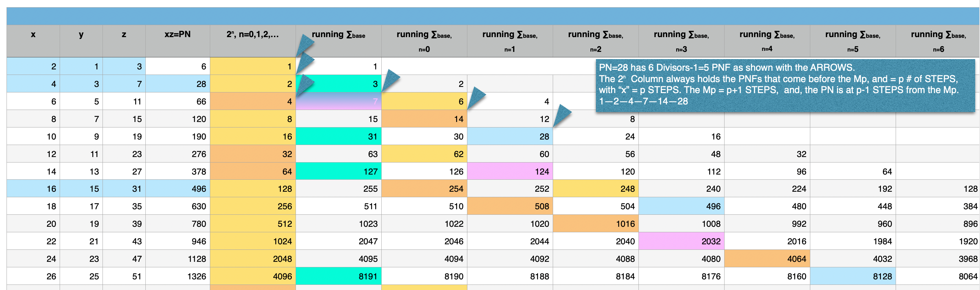Select the orange cell containing 4064
Screen dimensions: 980x290
click(767, 259)
